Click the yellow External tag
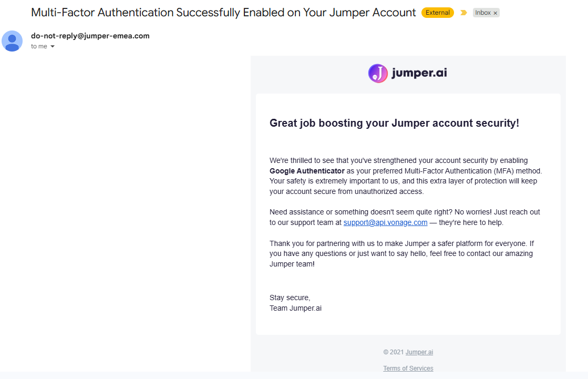The image size is (588, 379). 437,13
